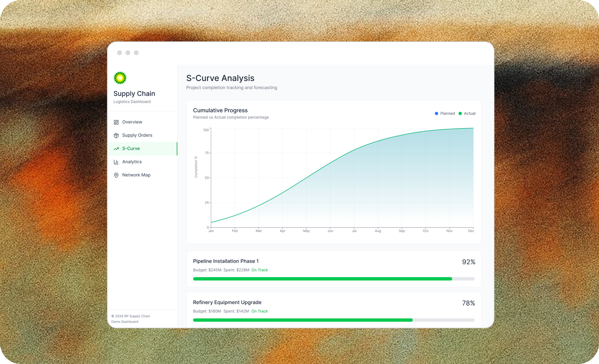Click Refinery Equipment Upgrade title
The height and width of the screenshot is (364, 599).
pos(227,302)
